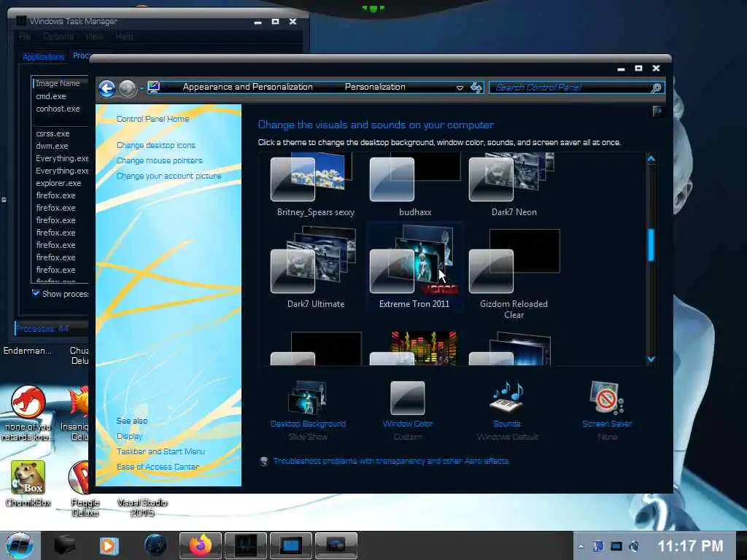Click the Image Name column header
The height and width of the screenshot is (560, 747).
click(60, 83)
